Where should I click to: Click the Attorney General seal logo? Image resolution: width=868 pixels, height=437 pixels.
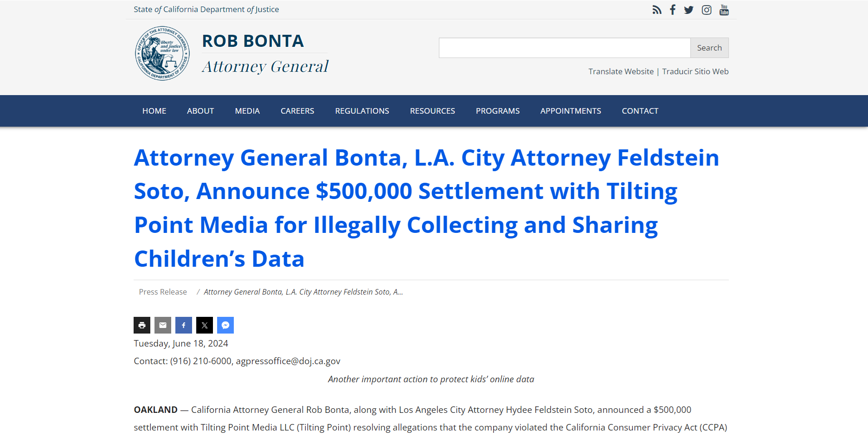pos(162,53)
